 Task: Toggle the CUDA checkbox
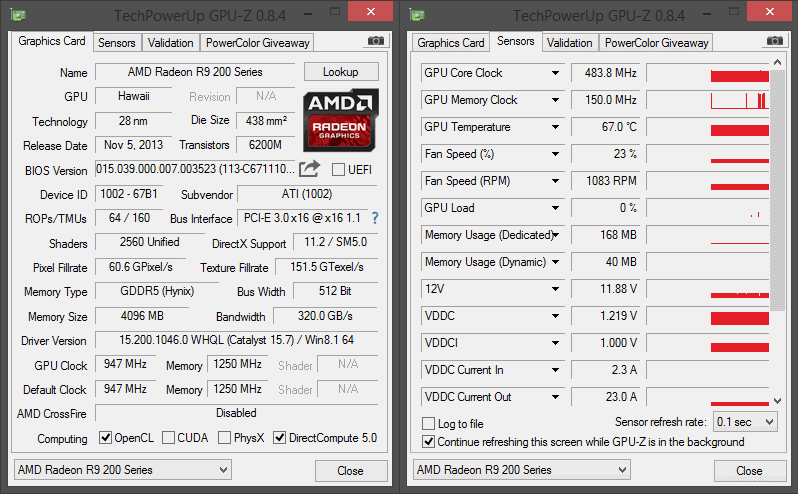tap(168, 438)
